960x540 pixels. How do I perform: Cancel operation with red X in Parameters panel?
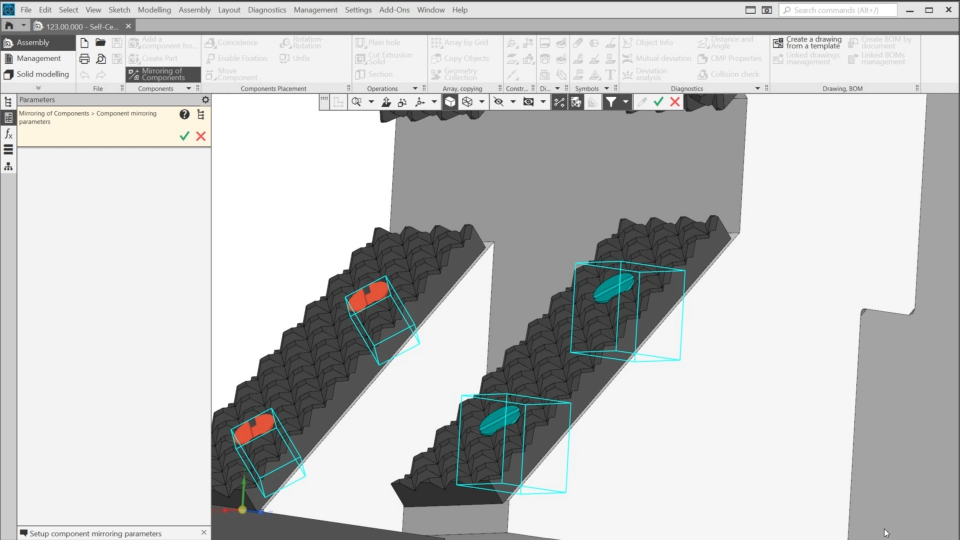pos(201,136)
